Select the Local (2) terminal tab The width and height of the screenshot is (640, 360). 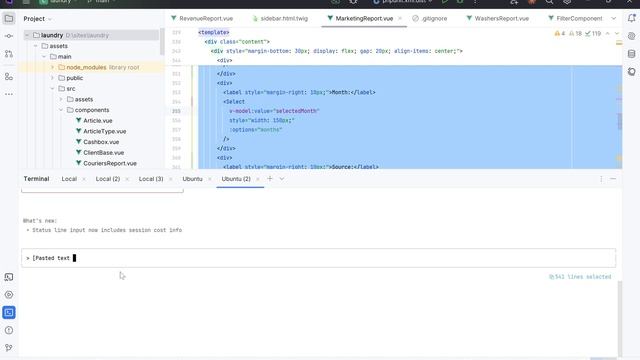tap(108, 179)
